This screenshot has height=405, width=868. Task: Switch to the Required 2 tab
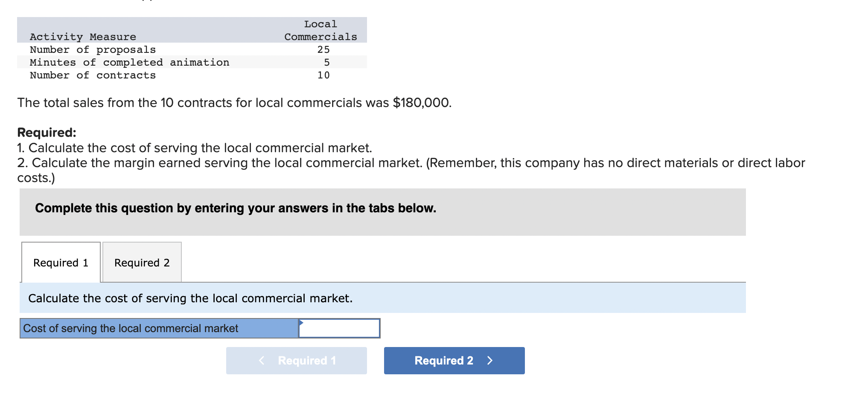pos(142,263)
